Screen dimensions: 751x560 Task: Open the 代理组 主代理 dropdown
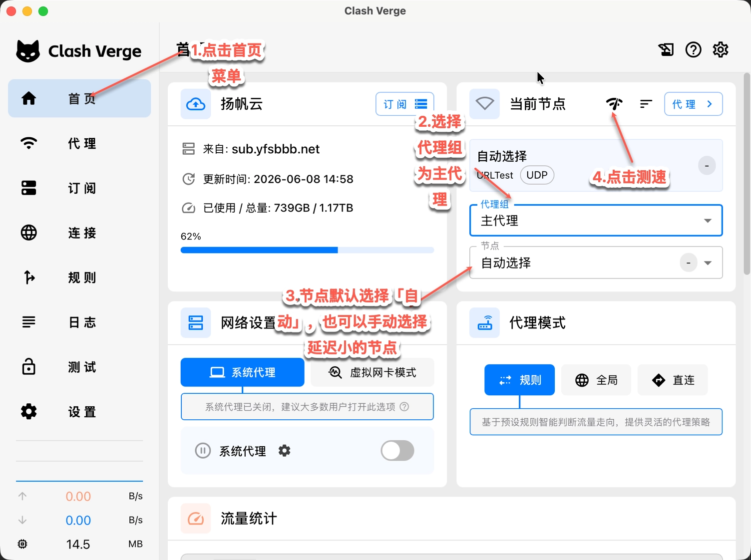coord(596,220)
